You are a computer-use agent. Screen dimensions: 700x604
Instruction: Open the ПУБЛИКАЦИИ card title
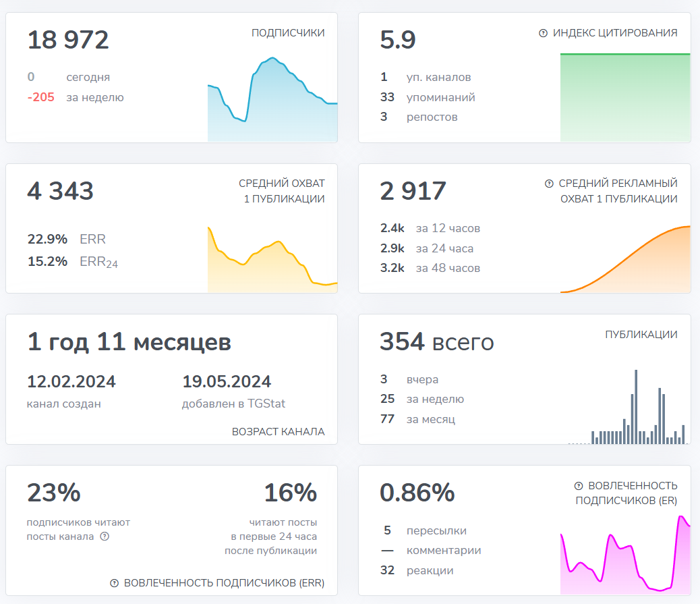pos(641,335)
